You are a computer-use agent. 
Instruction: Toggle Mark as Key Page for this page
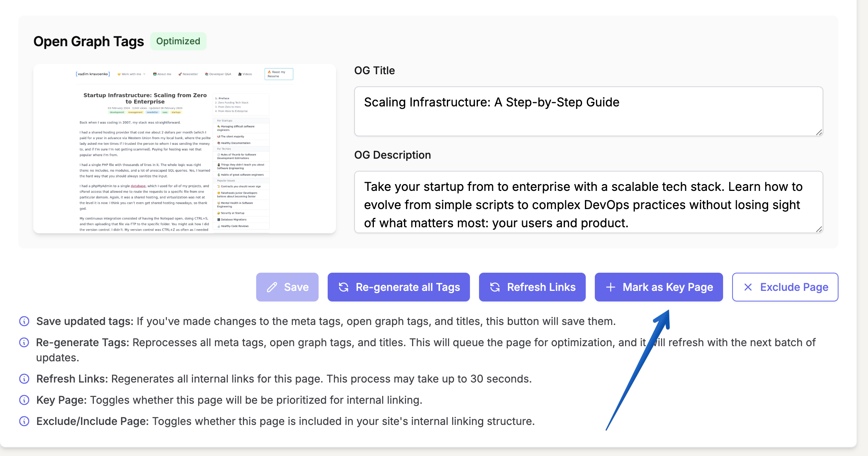(x=658, y=287)
